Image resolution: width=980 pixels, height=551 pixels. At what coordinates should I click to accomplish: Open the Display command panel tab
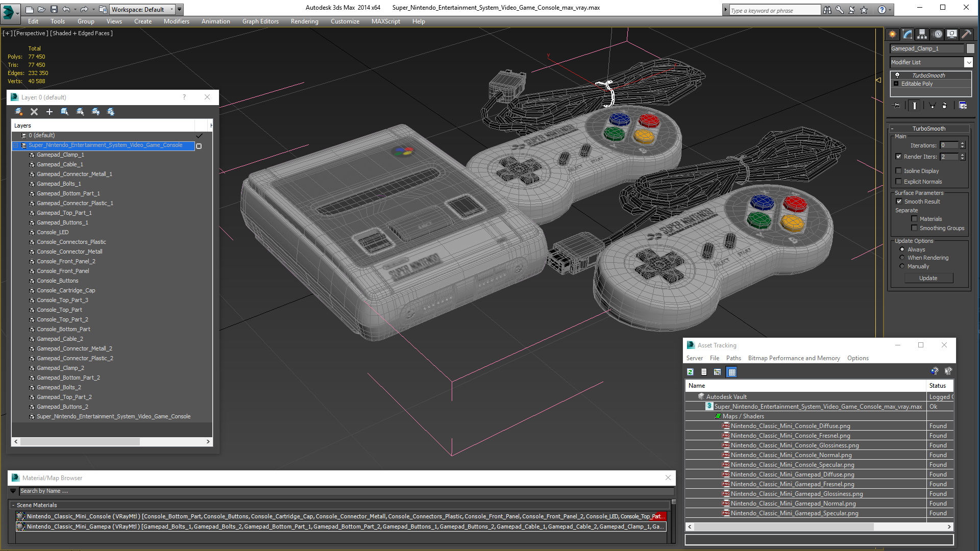(x=952, y=34)
